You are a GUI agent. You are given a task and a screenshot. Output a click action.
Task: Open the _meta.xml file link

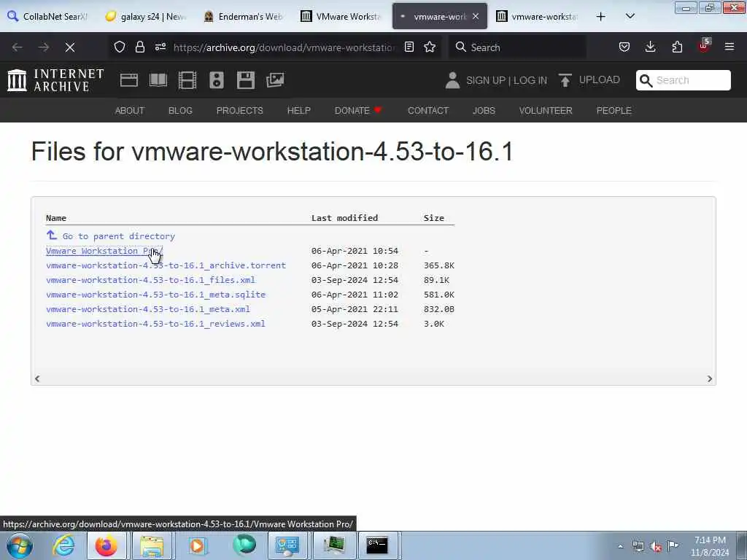click(x=148, y=309)
